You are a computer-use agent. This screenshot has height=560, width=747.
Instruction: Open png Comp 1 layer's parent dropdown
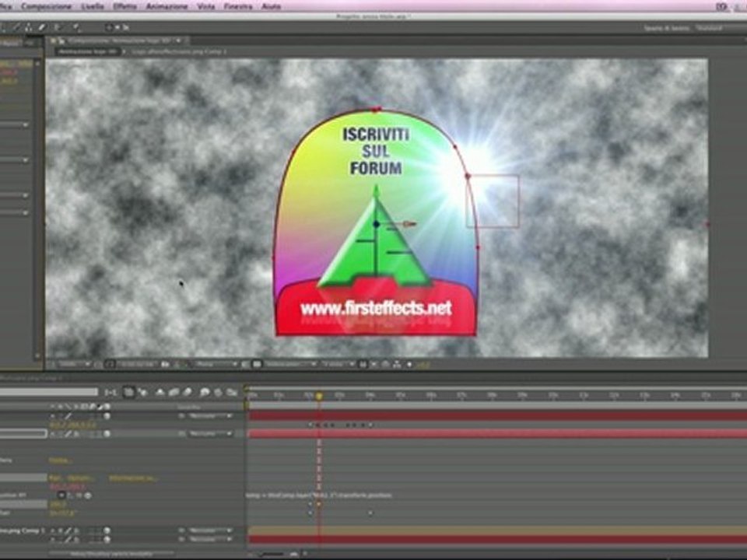pyautogui.click(x=210, y=530)
